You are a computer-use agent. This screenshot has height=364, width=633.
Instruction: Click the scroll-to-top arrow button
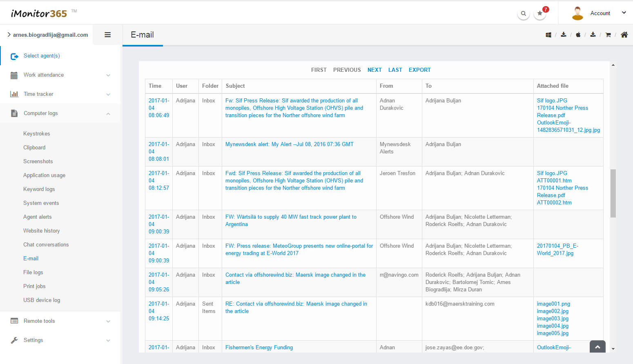coord(597,347)
